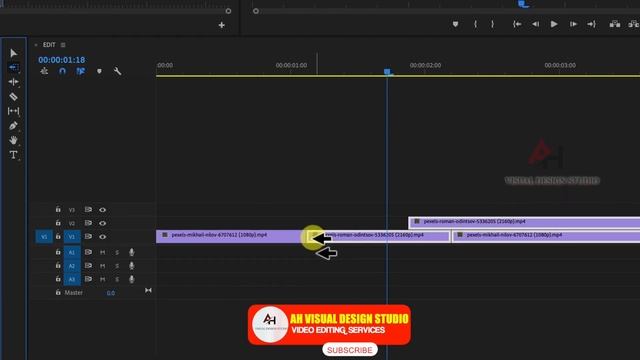
Task: Toggle lock on audio track A3
Action: [x=58, y=279]
